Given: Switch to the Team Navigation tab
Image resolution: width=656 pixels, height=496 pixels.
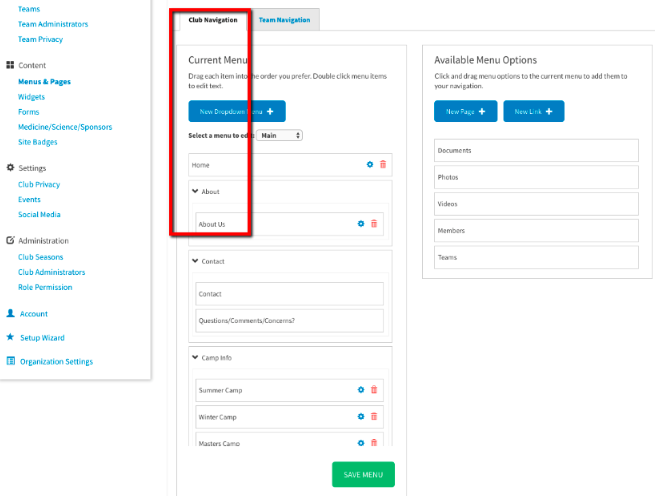Looking at the screenshot, I should click(284, 19).
